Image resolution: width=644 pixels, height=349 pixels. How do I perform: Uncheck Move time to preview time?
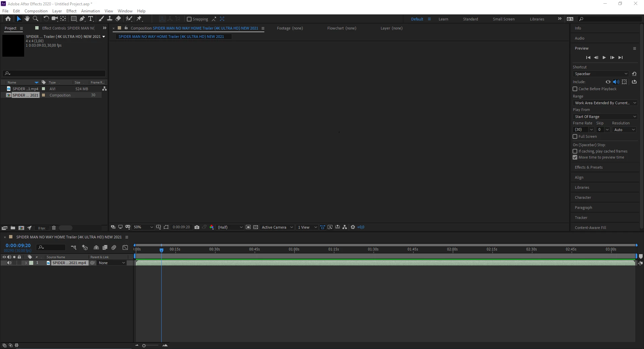click(575, 157)
